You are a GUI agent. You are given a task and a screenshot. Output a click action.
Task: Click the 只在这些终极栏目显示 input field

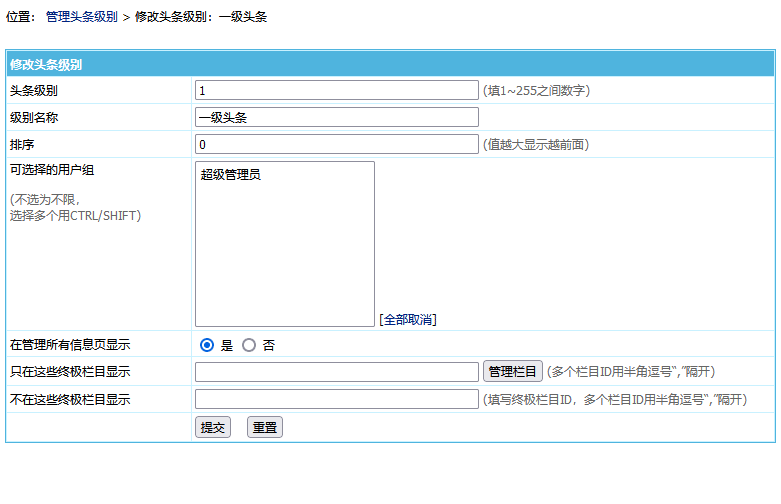pyautogui.click(x=337, y=372)
